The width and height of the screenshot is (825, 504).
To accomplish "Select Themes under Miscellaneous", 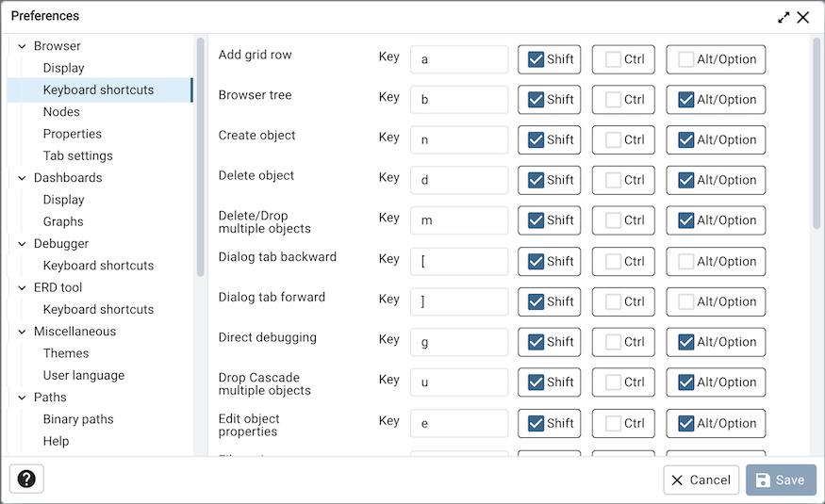I will click(x=66, y=353).
